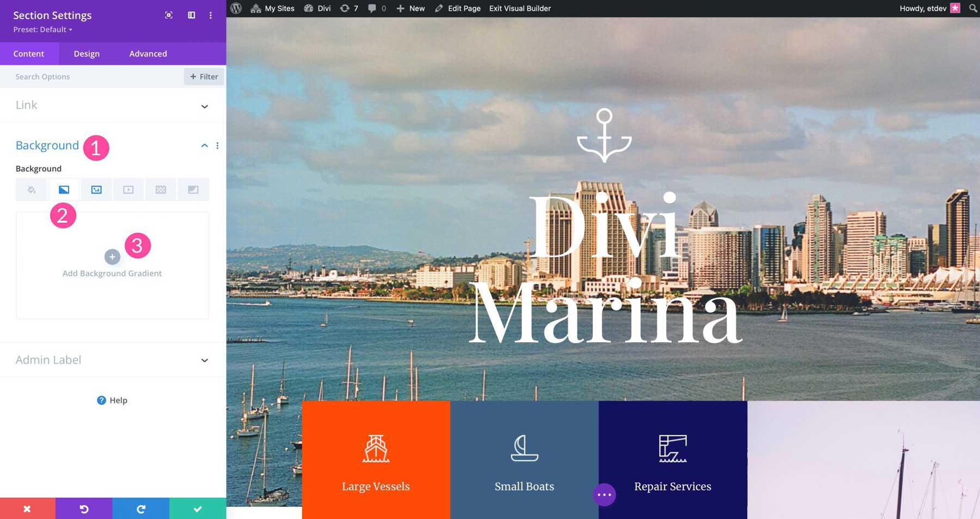Open the expand modal view icon
This screenshot has width=980, height=519.
(168, 15)
